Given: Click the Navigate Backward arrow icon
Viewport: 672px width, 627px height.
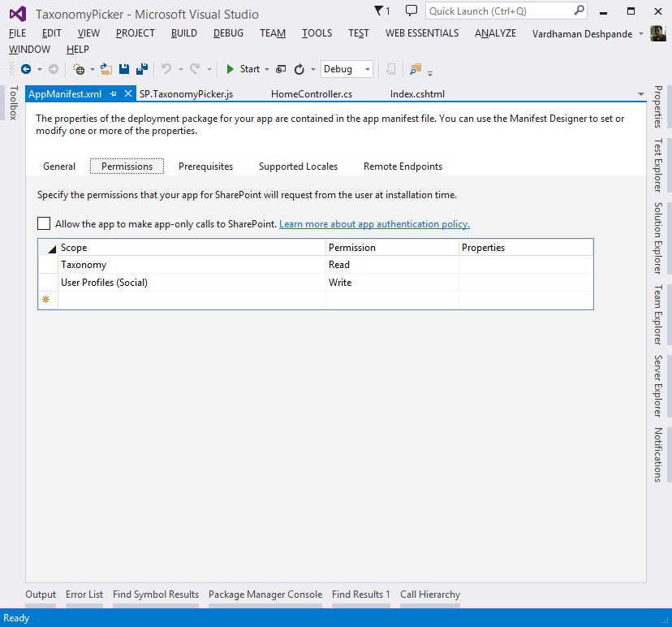Looking at the screenshot, I should [x=26, y=69].
